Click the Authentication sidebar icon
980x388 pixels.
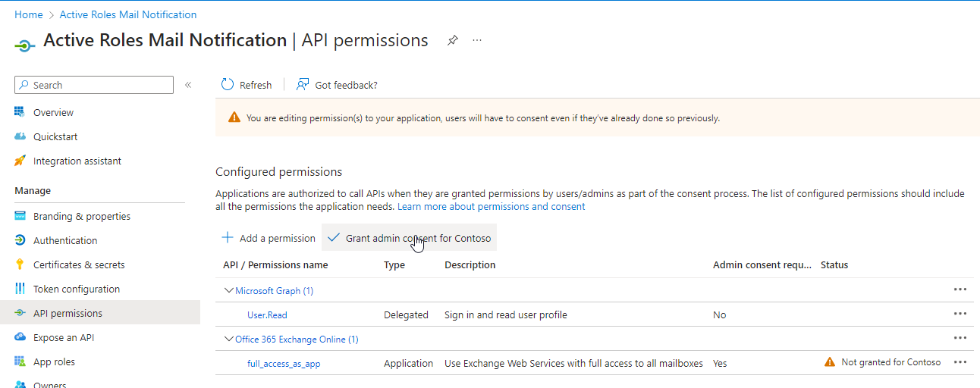pos(20,240)
